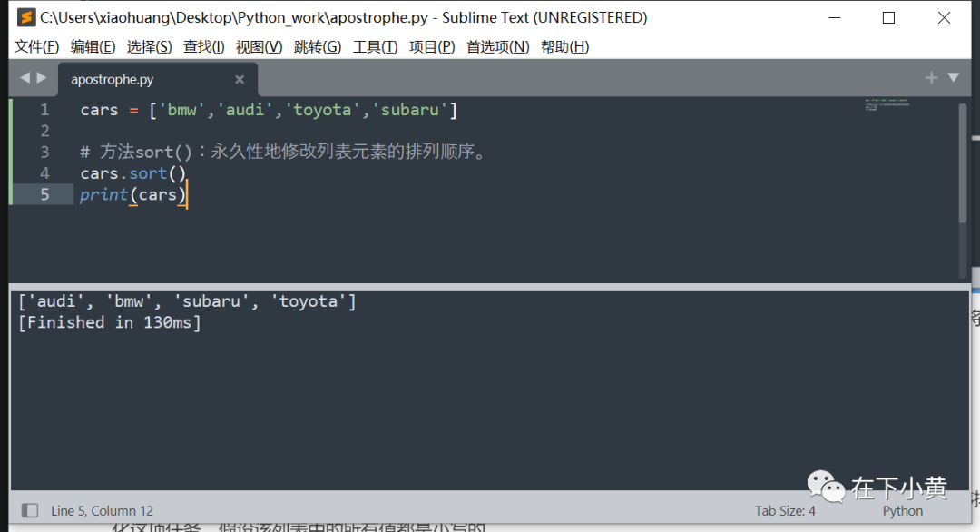The height and width of the screenshot is (532, 980).
Task: Open the 帮助(H) menu
Action: pos(564,47)
